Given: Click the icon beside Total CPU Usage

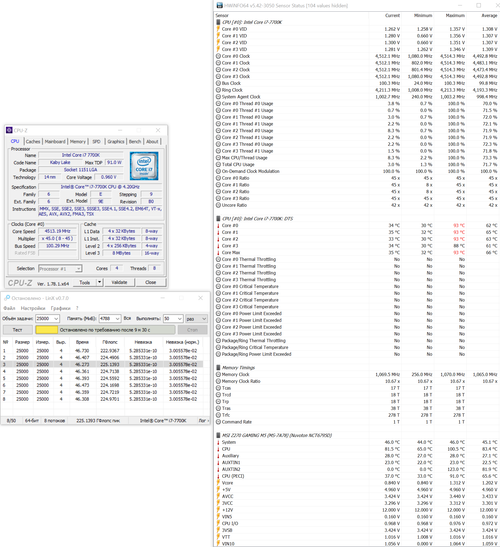Looking at the screenshot, I should 218,164.
